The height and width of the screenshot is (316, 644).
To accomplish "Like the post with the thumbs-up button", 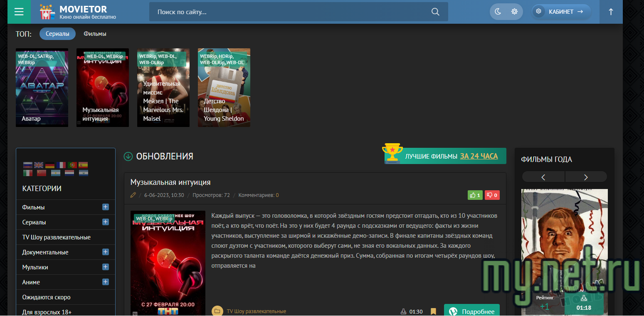I will pos(475,195).
